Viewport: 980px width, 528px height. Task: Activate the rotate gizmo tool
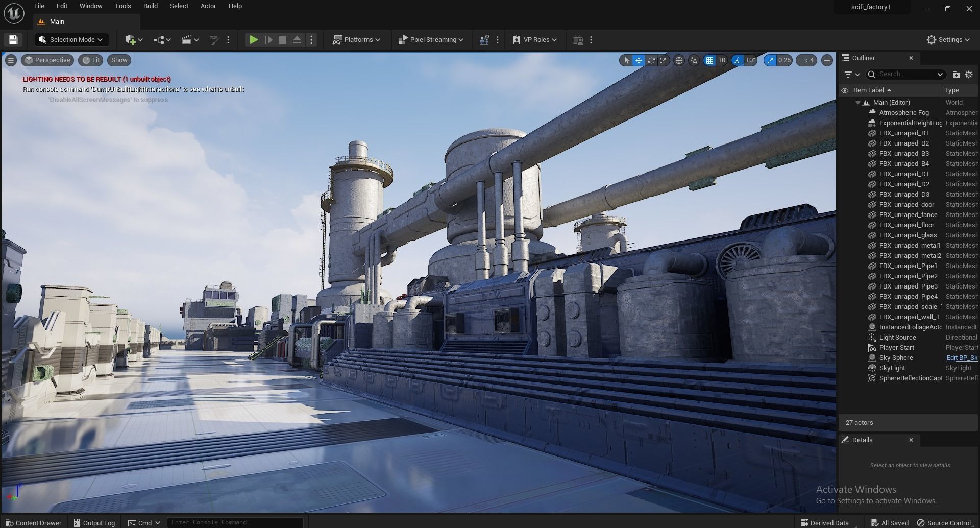click(651, 60)
